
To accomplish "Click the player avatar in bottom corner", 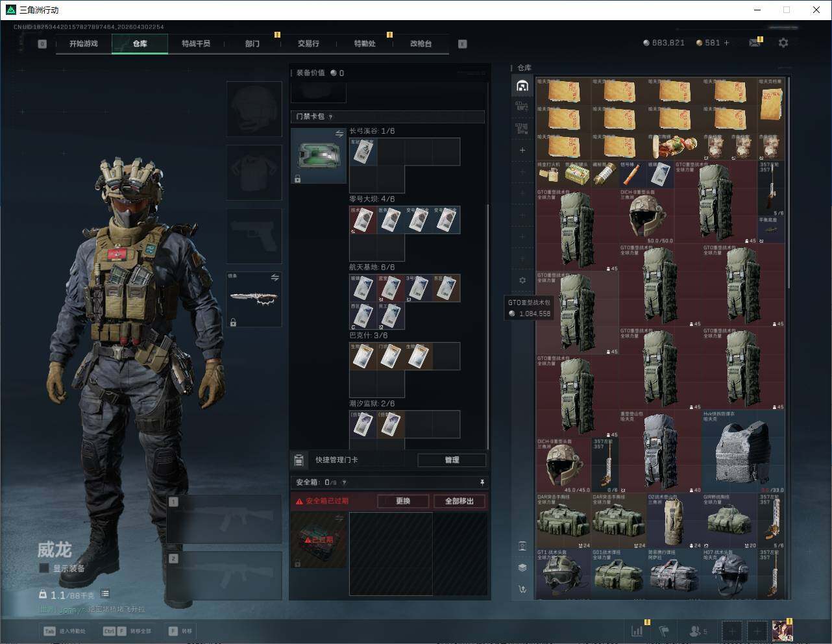I will (782, 631).
